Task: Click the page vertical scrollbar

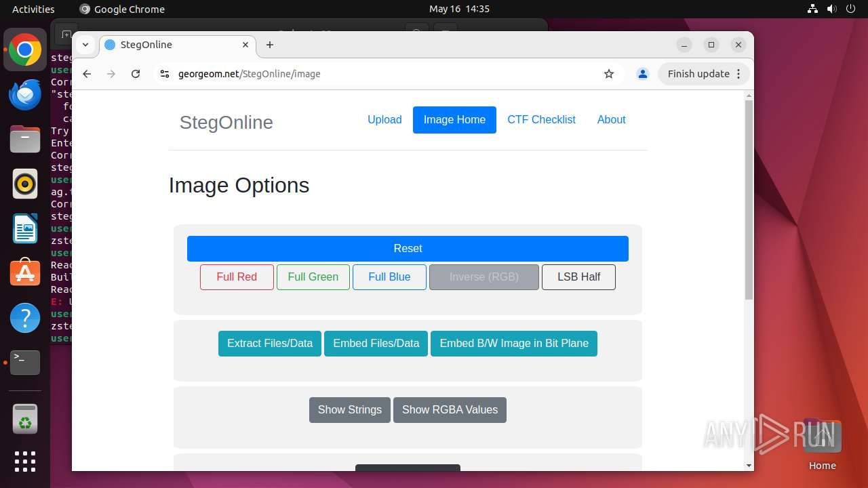Action: click(x=749, y=200)
